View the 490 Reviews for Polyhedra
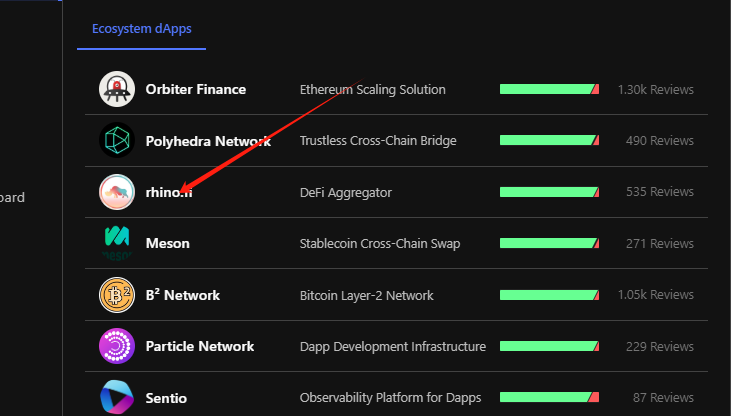Image resolution: width=731 pixels, height=416 pixels. [x=660, y=140]
